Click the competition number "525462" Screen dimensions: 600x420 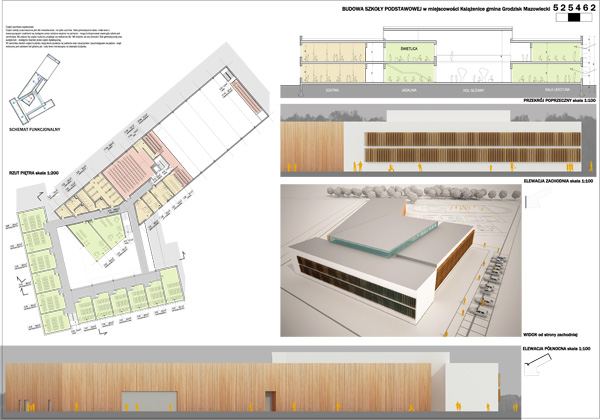point(575,8)
